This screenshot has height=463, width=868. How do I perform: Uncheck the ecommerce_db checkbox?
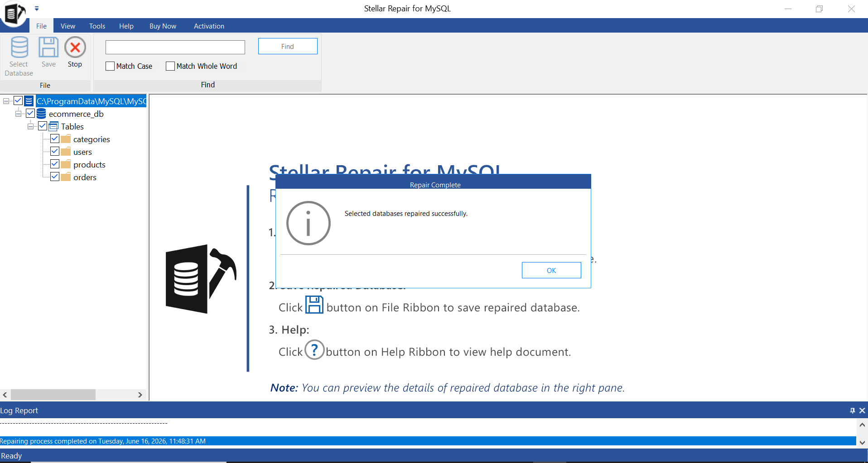tap(30, 113)
